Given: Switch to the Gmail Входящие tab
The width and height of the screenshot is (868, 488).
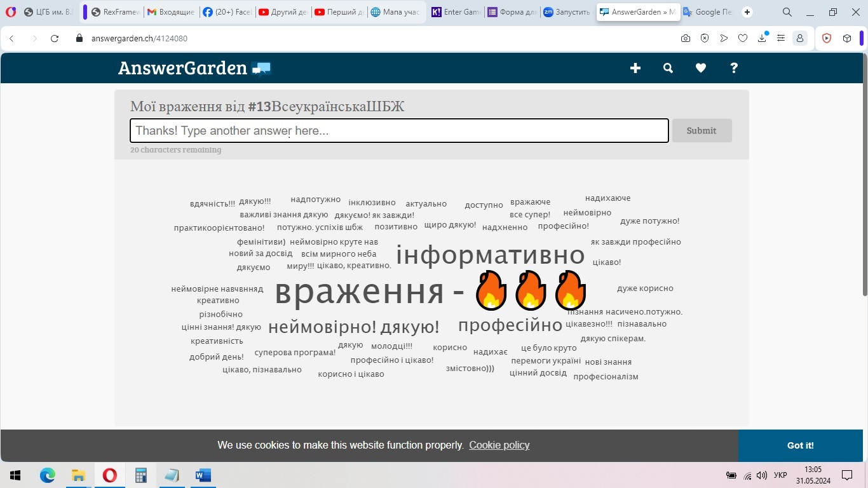Looking at the screenshot, I should [x=171, y=12].
